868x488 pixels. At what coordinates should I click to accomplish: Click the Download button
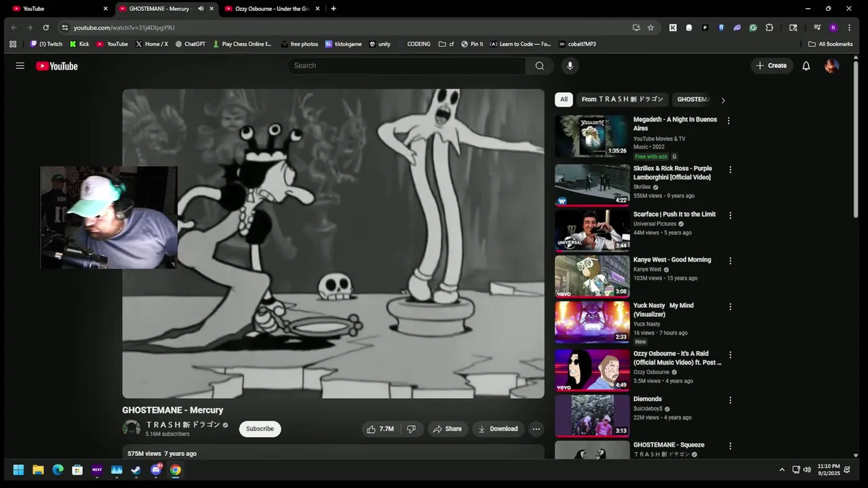pos(498,429)
